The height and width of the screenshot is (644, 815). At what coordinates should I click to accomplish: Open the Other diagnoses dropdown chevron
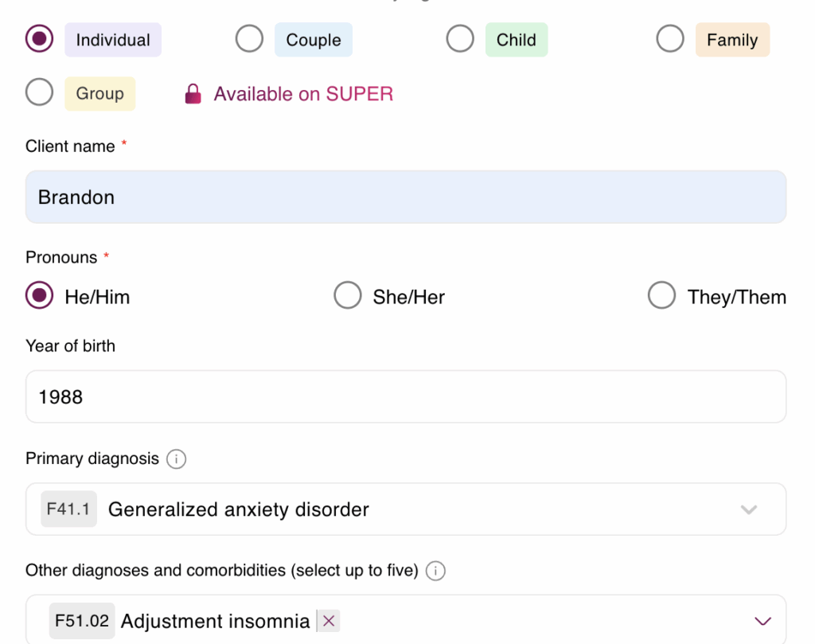[762, 621]
